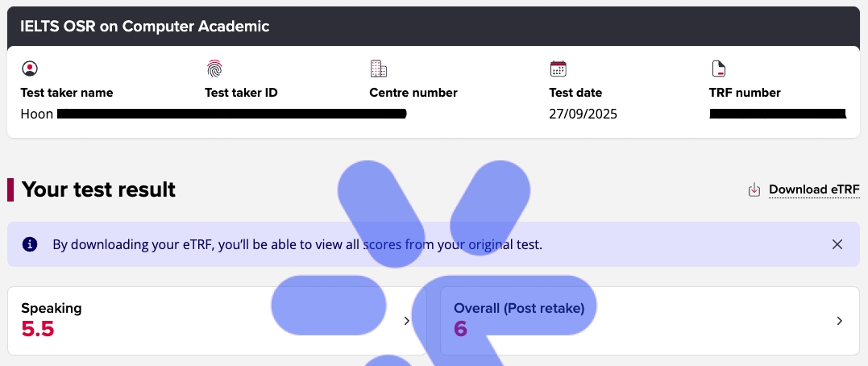The image size is (868, 366).
Task: Expand the Overall (Post retake) chevron
Action: 839,321
